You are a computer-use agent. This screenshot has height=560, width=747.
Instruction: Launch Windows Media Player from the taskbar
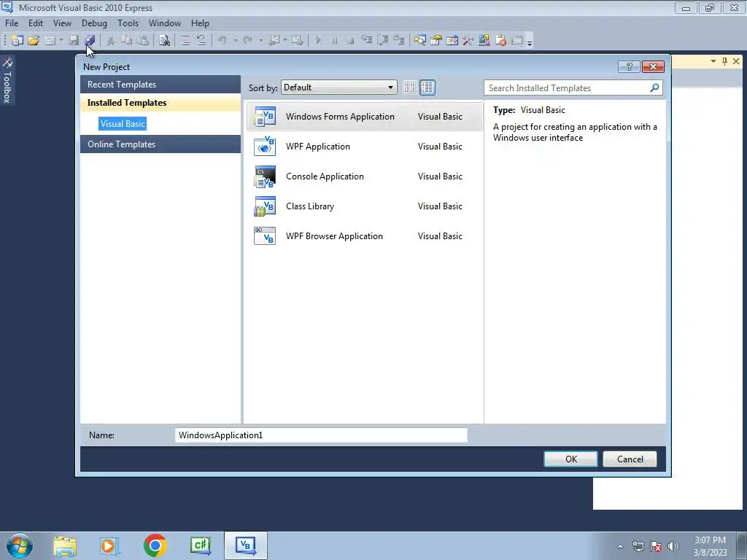coord(109,545)
